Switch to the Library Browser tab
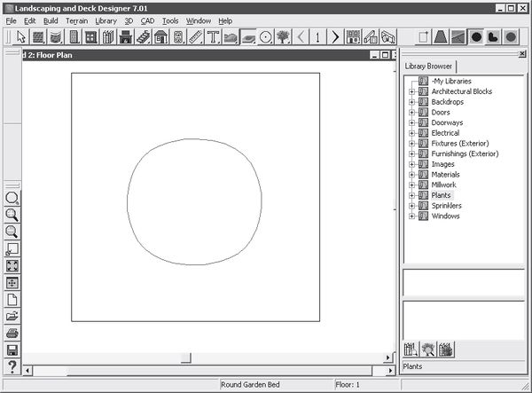This screenshot has height=393, width=532. click(429, 67)
